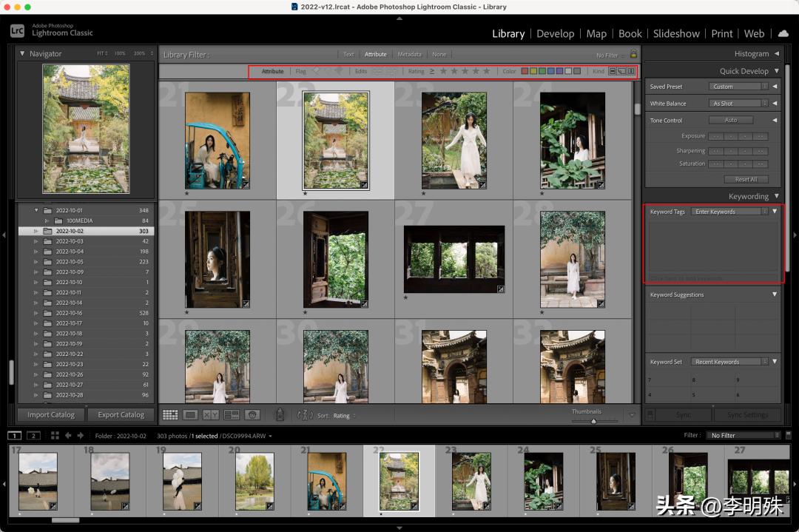Enable the red color label filter
The width and height of the screenshot is (799, 532).
(x=525, y=72)
